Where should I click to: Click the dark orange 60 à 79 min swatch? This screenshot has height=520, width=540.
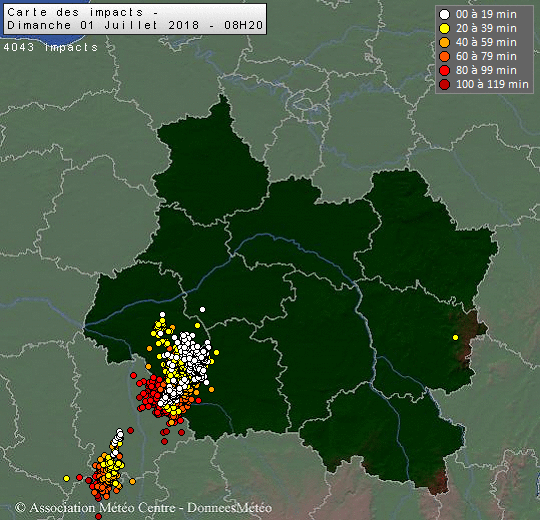pos(445,56)
